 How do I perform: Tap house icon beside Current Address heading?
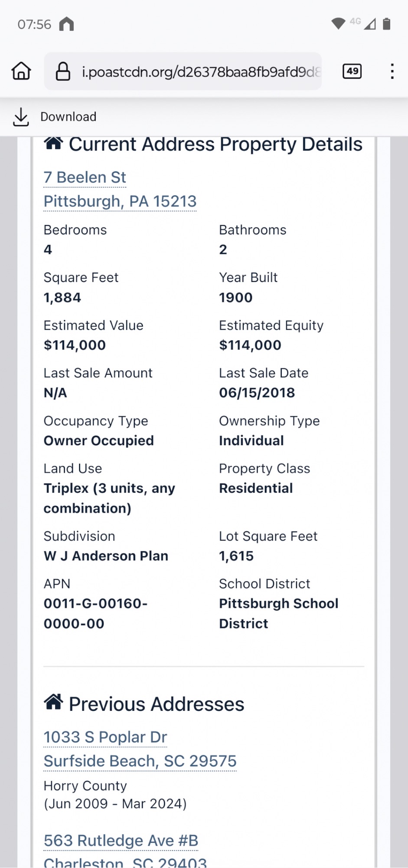coord(53,143)
